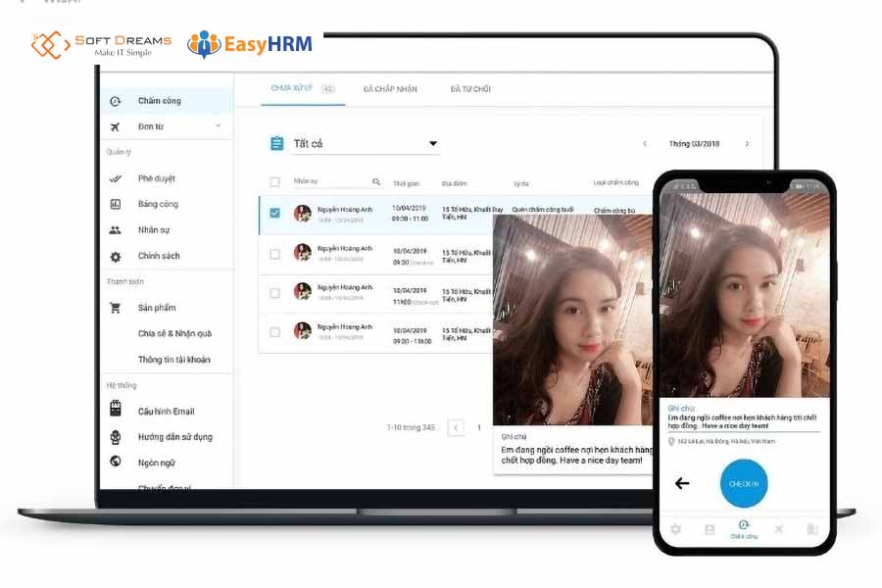Image resolution: width=882 pixels, height=588 pixels.
Task: Open Cấu hình Email menu entry
Action: pyautogui.click(x=166, y=412)
